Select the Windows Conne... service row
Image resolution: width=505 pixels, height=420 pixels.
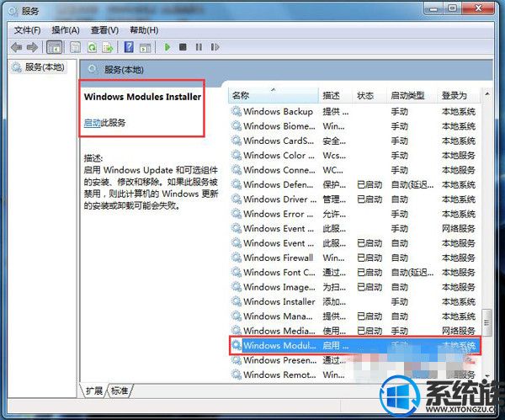[354, 170]
